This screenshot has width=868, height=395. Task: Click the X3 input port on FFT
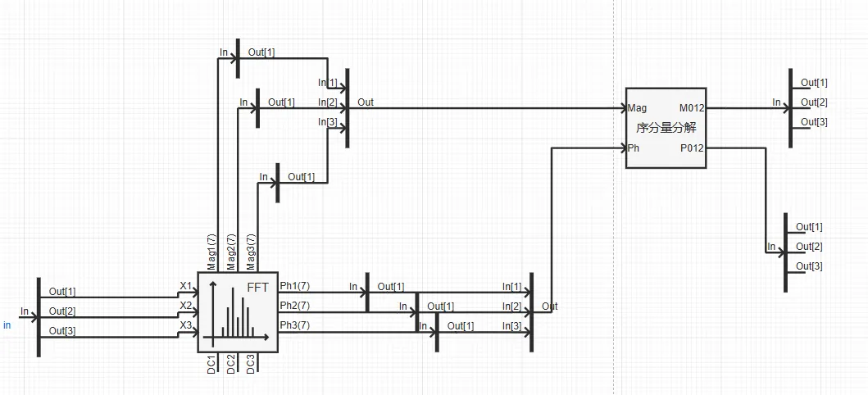186,325
